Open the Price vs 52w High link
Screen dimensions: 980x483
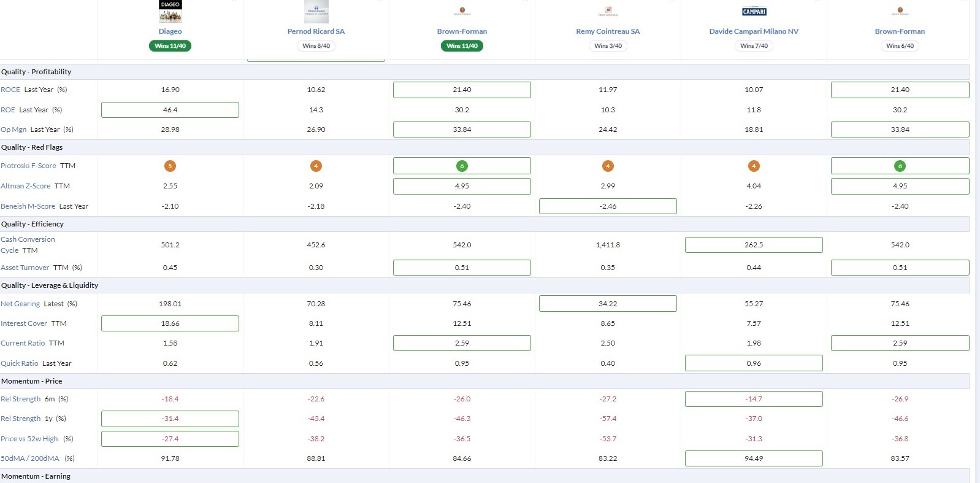click(x=29, y=439)
